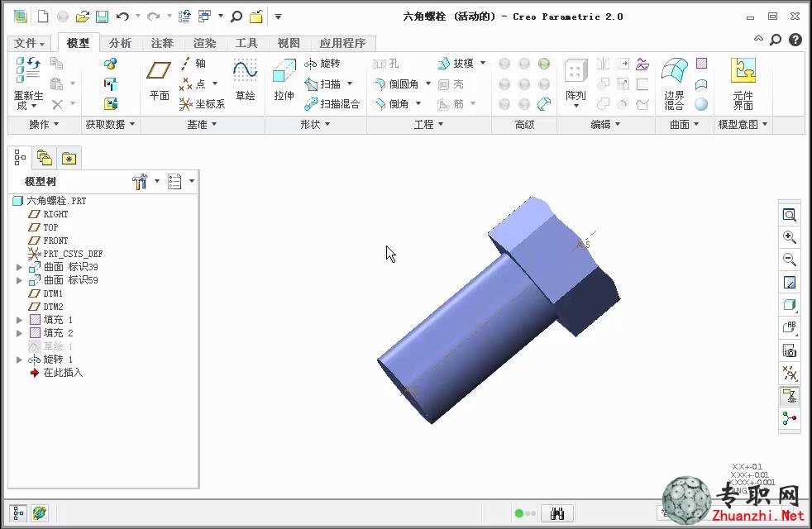Open the 获取数据 group label
The height and width of the screenshot is (529, 812).
(110, 125)
